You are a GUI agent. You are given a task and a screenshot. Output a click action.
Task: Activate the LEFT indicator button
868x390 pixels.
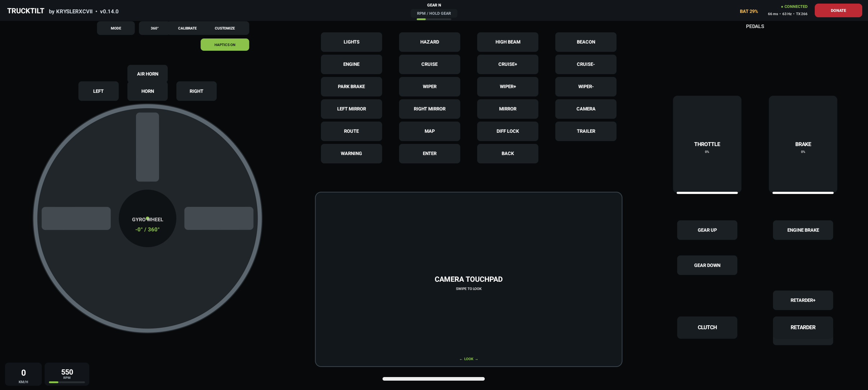[x=98, y=91]
